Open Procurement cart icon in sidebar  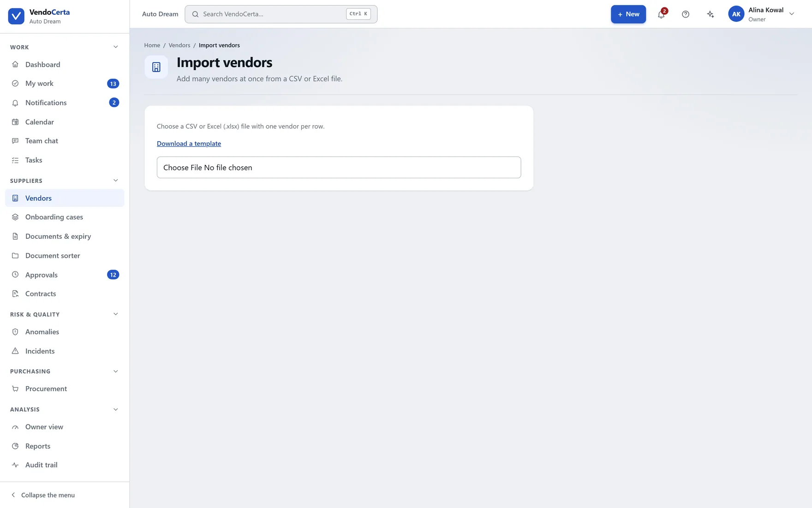(15, 389)
